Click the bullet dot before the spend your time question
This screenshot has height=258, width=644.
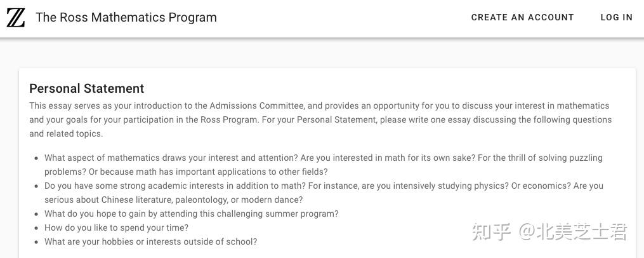click(37, 228)
